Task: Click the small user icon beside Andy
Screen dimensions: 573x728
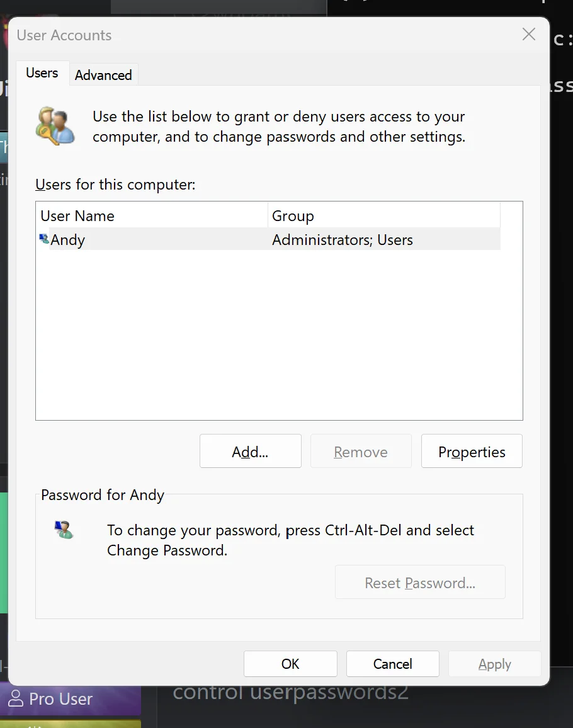Action: tap(44, 239)
